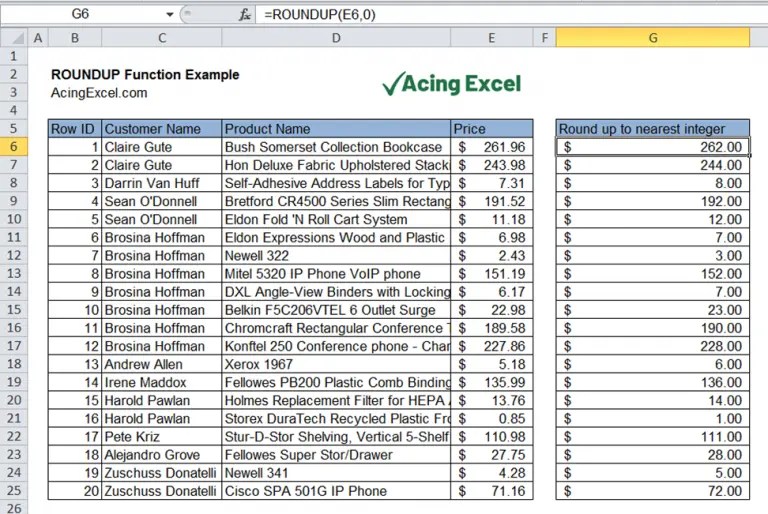Select rounded value 1.00

coord(652,418)
